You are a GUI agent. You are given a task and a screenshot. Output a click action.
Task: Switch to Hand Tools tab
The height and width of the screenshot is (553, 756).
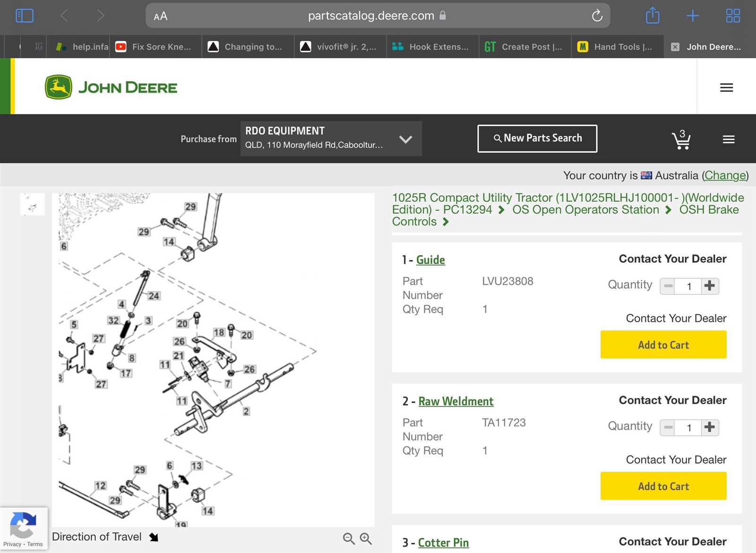click(617, 47)
